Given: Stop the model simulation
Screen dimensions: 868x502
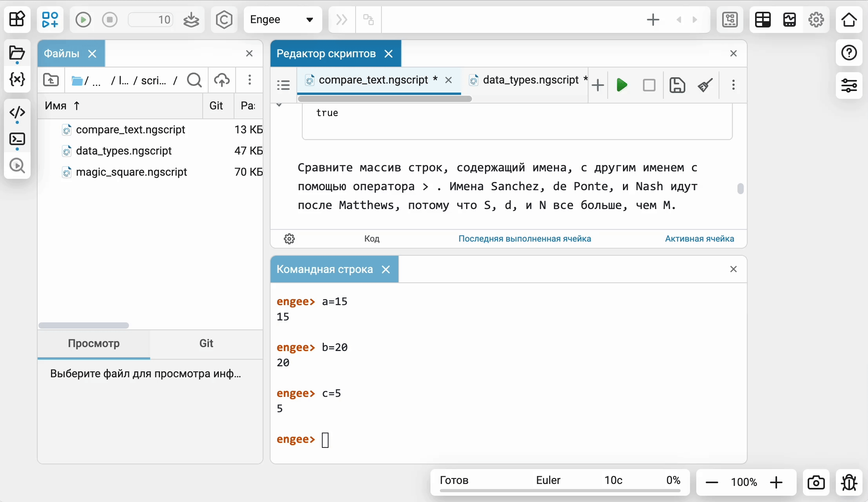Looking at the screenshot, I should pyautogui.click(x=110, y=20).
